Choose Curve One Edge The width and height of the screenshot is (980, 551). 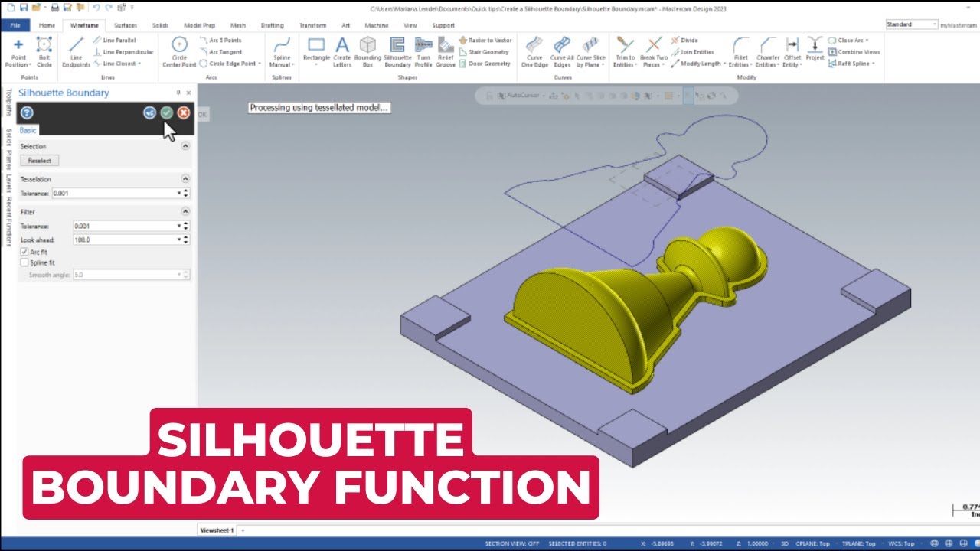(x=535, y=52)
